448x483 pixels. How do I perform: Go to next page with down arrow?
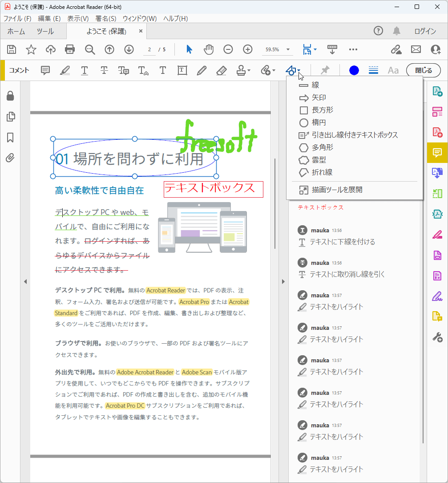tap(129, 49)
